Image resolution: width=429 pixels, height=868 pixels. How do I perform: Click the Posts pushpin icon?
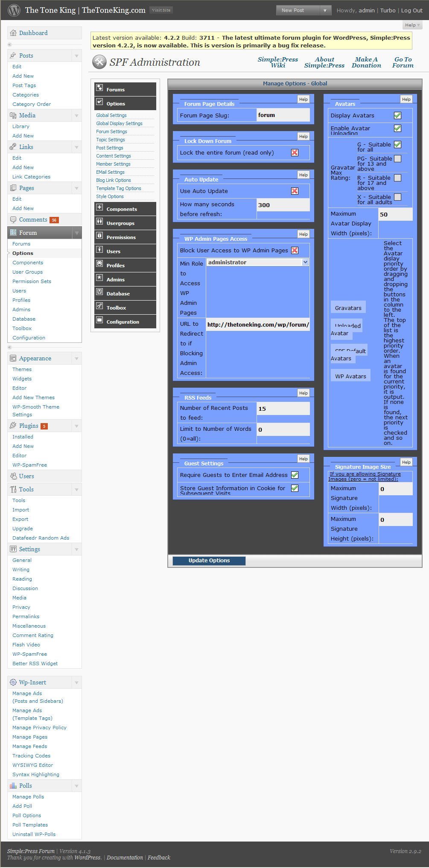pyautogui.click(x=13, y=56)
